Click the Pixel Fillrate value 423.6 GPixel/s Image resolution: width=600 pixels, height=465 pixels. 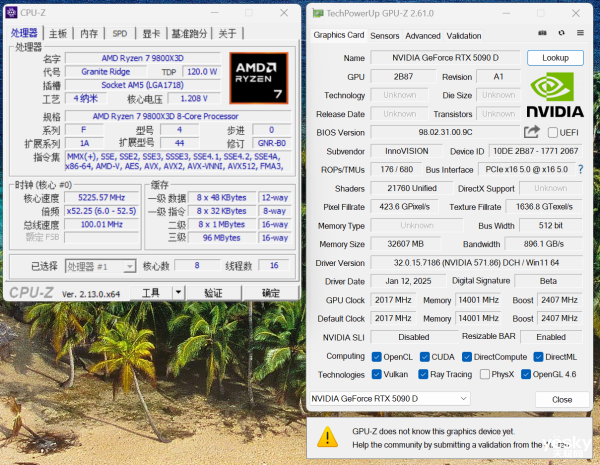(x=404, y=207)
